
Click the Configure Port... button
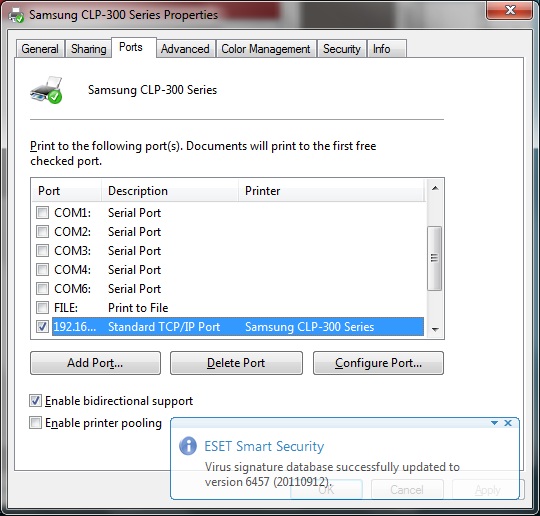point(378,363)
